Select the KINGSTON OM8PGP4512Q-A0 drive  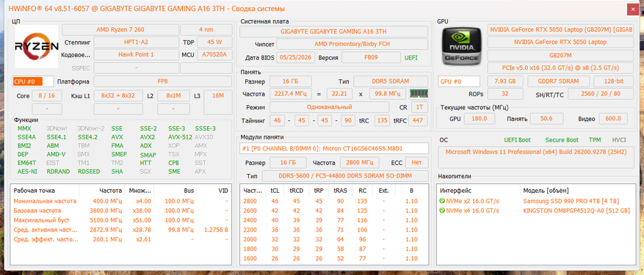tap(535, 210)
